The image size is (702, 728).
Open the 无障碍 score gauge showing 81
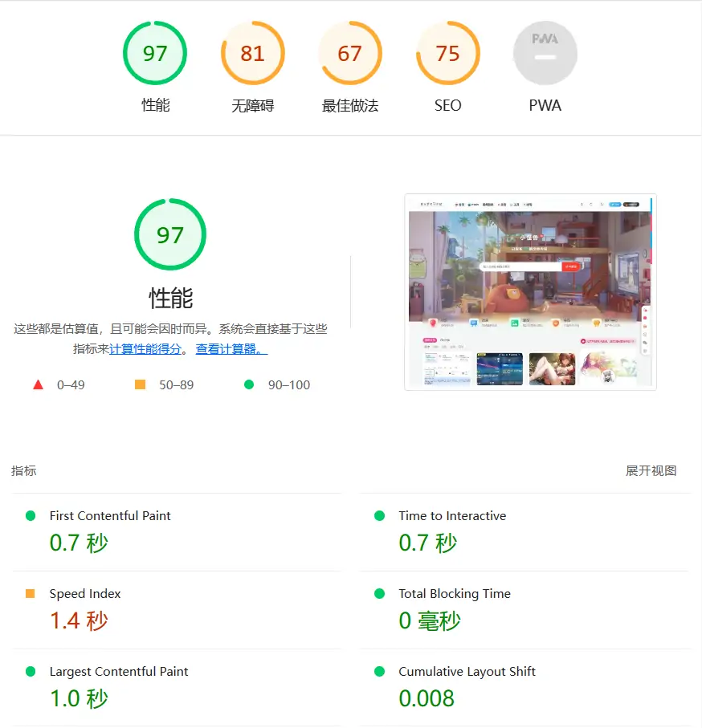tap(252, 54)
